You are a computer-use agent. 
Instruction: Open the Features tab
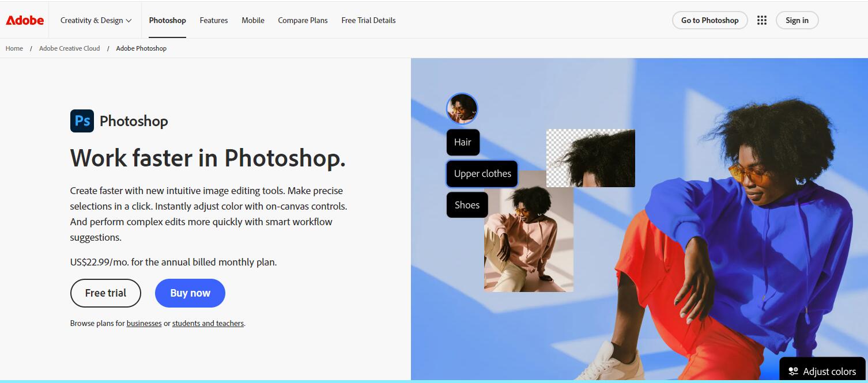213,20
